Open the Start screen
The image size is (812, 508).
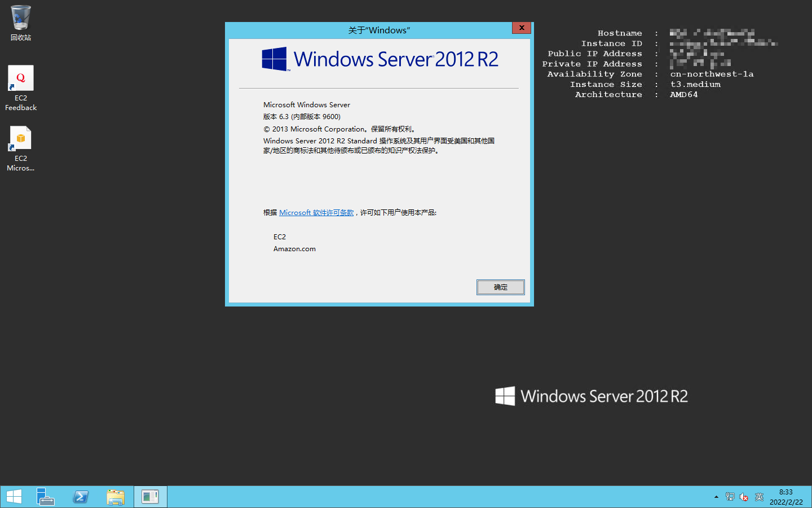[14, 497]
